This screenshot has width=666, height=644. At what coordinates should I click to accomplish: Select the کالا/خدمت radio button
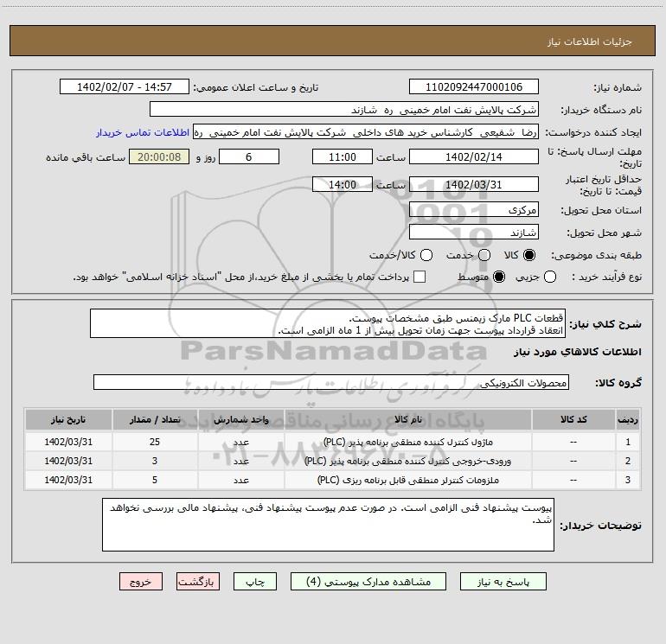(426, 255)
